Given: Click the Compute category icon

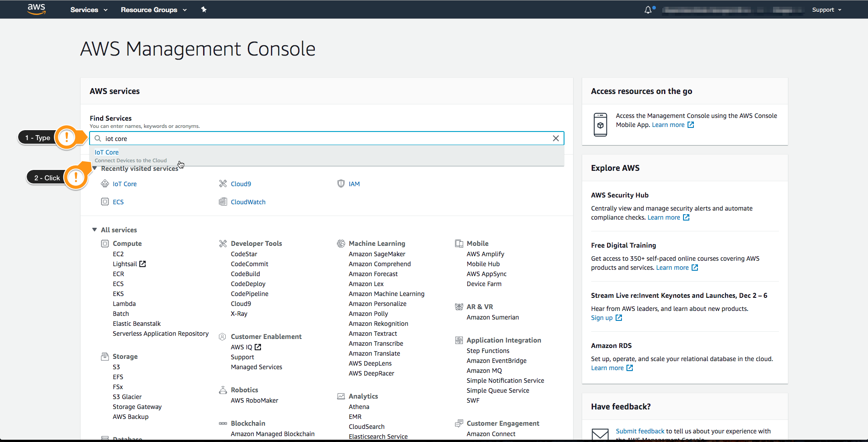Looking at the screenshot, I should tap(105, 244).
